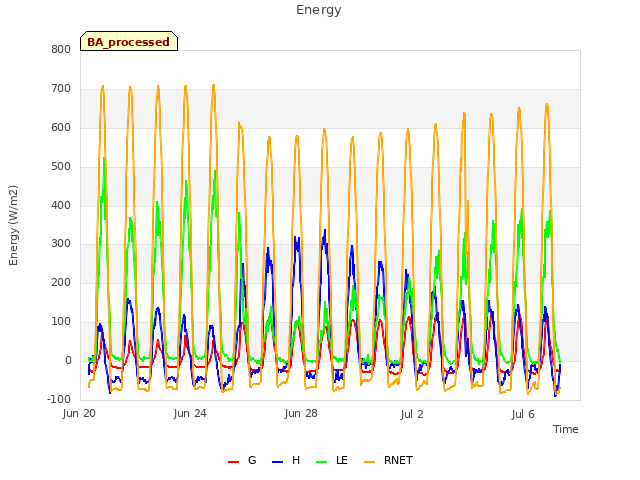Click the green LE legend swatch
Image resolution: width=640 pixels, height=480 pixels.
322,462
